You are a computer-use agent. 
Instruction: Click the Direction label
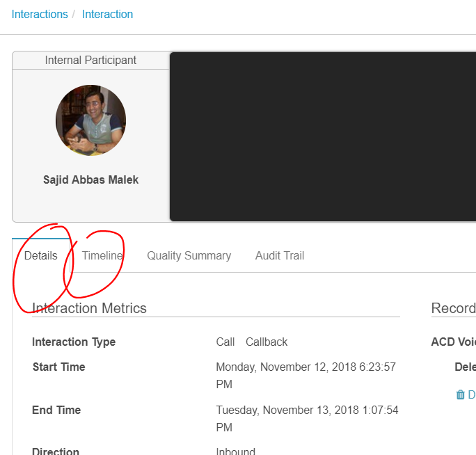56,452
